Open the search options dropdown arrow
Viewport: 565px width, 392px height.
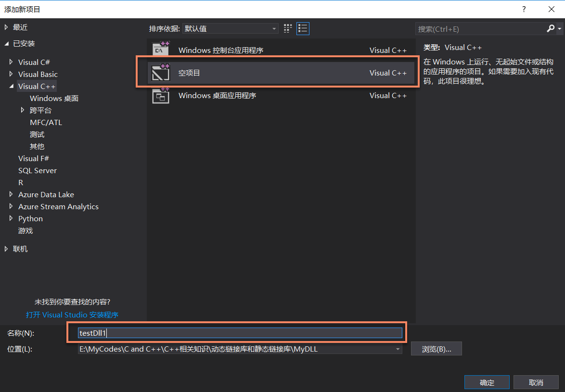tap(559, 28)
